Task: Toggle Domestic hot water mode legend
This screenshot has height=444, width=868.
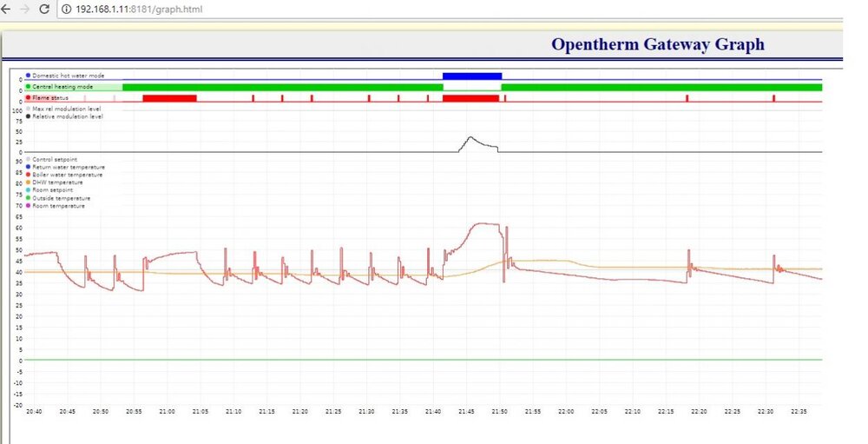Action: coord(68,76)
